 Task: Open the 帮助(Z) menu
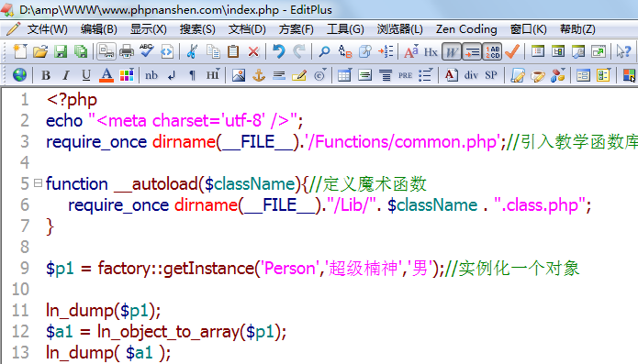click(x=577, y=29)
